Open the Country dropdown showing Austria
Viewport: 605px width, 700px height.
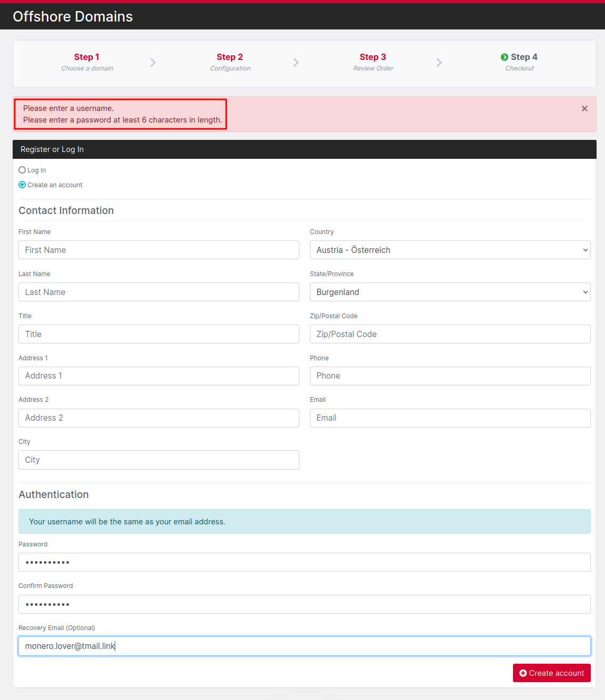450,250
